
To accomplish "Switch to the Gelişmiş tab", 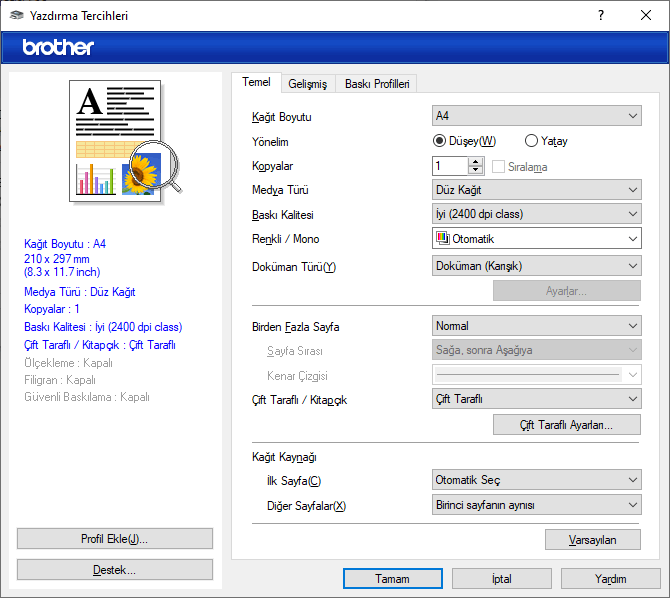I will point(308,84).
